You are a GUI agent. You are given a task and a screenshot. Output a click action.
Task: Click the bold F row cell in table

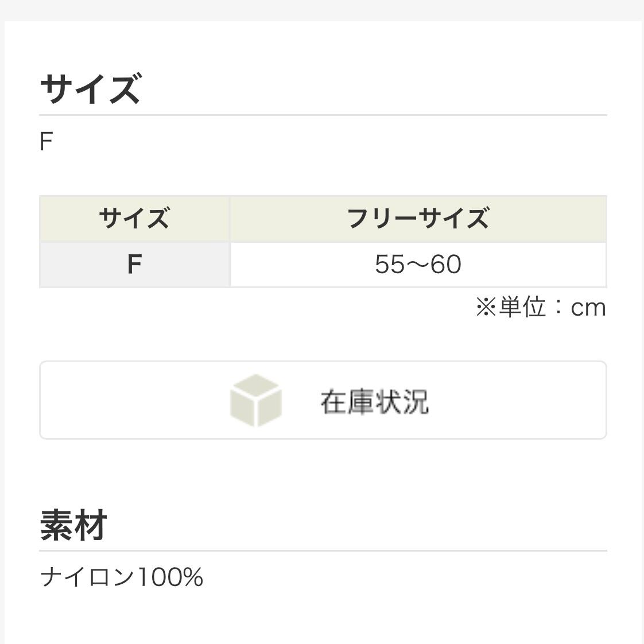click(134, 265)
